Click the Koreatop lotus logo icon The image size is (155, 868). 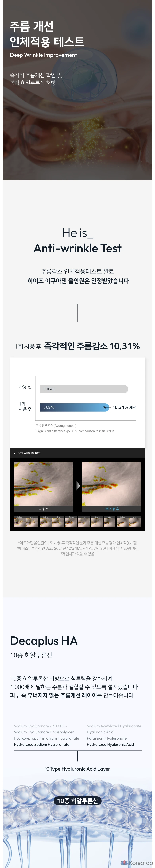tap(124, 862)
